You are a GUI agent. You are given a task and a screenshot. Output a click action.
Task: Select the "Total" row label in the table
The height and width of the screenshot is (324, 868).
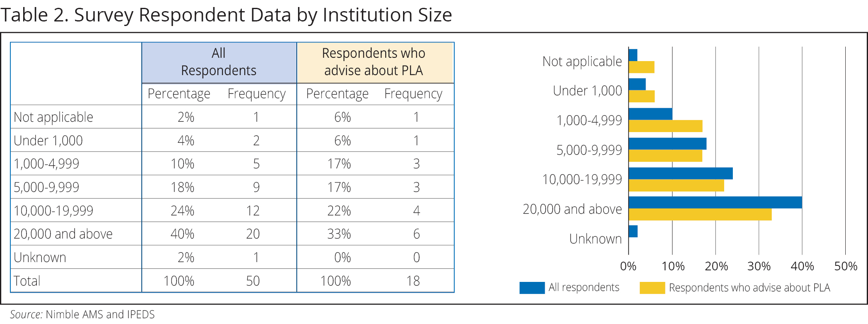[27, 281]
